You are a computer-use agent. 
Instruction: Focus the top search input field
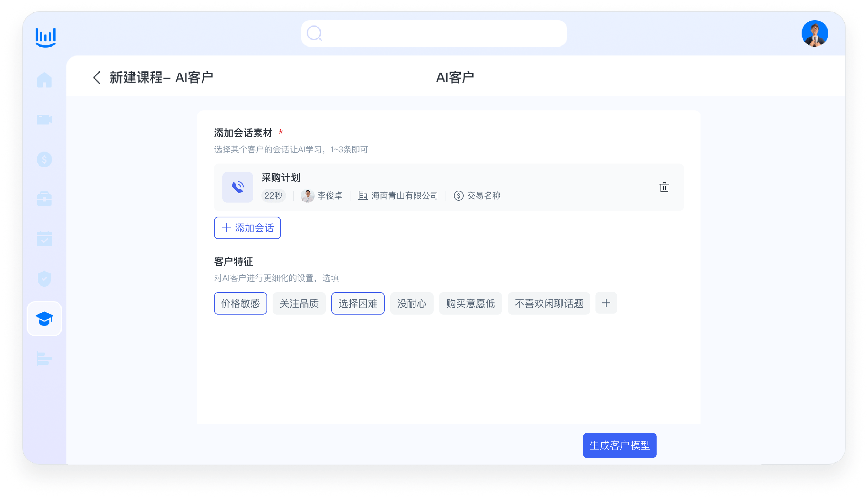(434, 33)
